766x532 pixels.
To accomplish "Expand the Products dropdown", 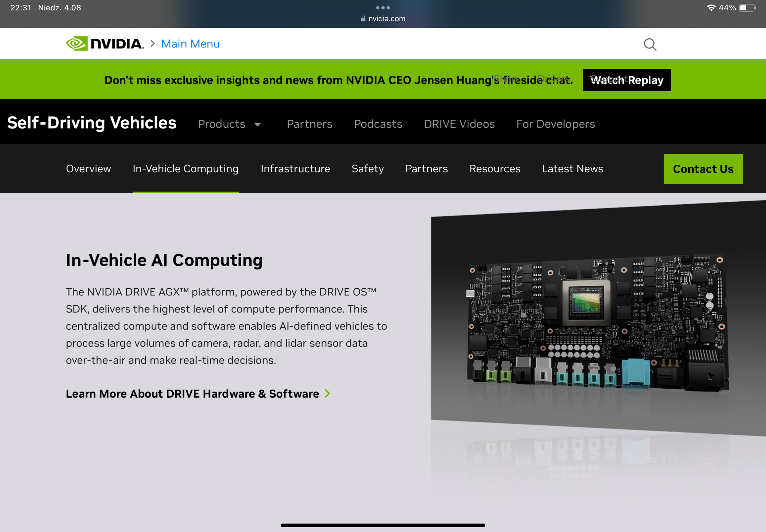I will click(x=229, y=124).
